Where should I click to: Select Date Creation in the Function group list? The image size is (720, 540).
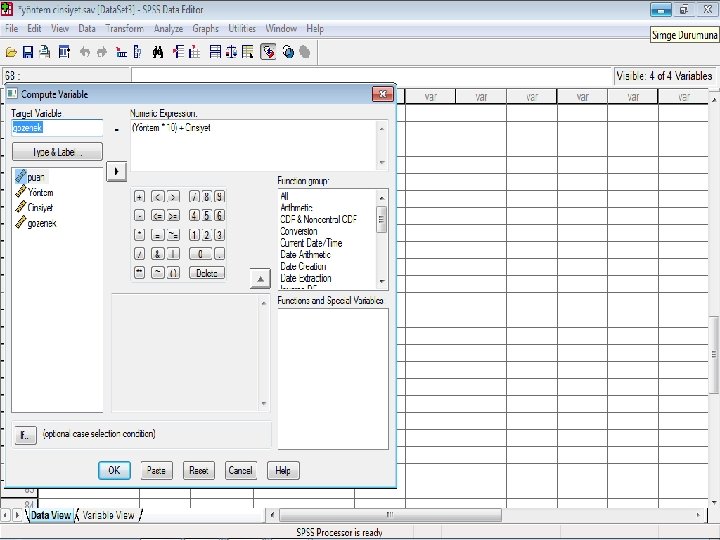(x=303, y=266)
